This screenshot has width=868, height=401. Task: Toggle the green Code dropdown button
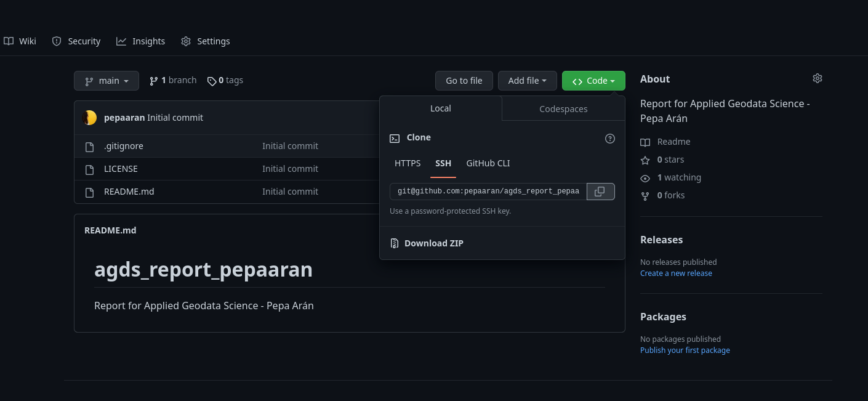(593, 81)
